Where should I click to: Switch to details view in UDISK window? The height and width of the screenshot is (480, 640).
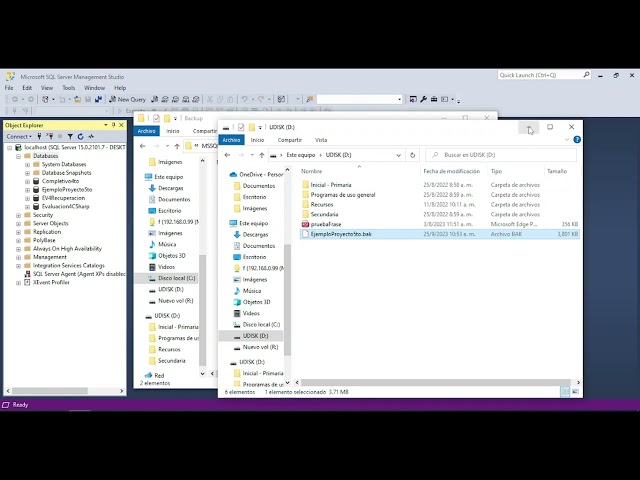pos(565,392)
